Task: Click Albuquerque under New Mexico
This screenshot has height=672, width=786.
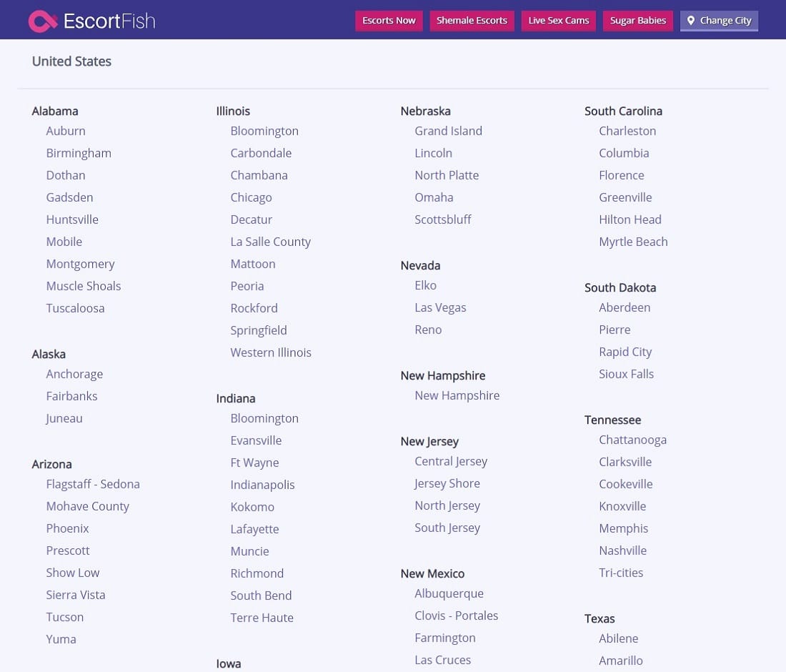Action: click(x=449, y=593)
